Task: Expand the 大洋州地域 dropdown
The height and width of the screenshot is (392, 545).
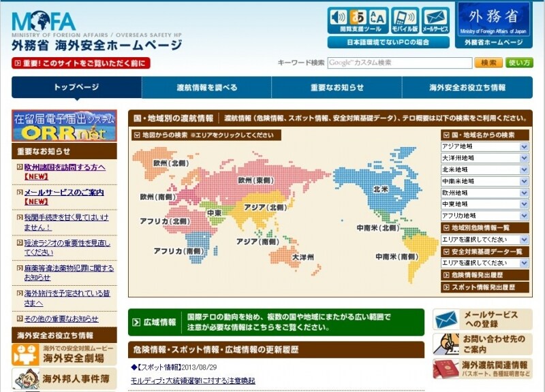Action: coord(485,158)
